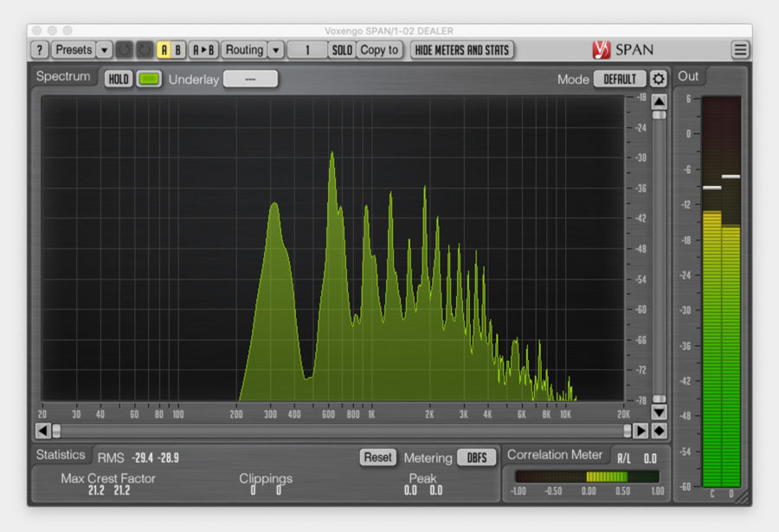Click the left scroll arrow below the spectrum
This screenshot has width=779, height=532.
(42, 429)
